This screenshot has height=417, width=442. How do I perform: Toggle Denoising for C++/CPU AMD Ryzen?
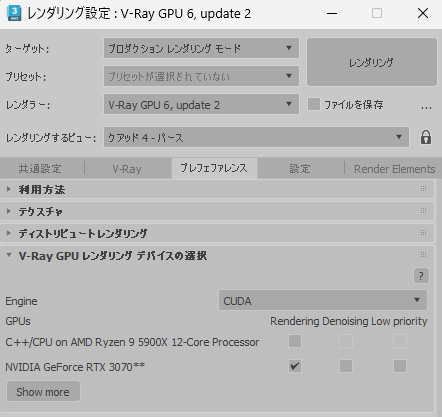coord(346,341)
